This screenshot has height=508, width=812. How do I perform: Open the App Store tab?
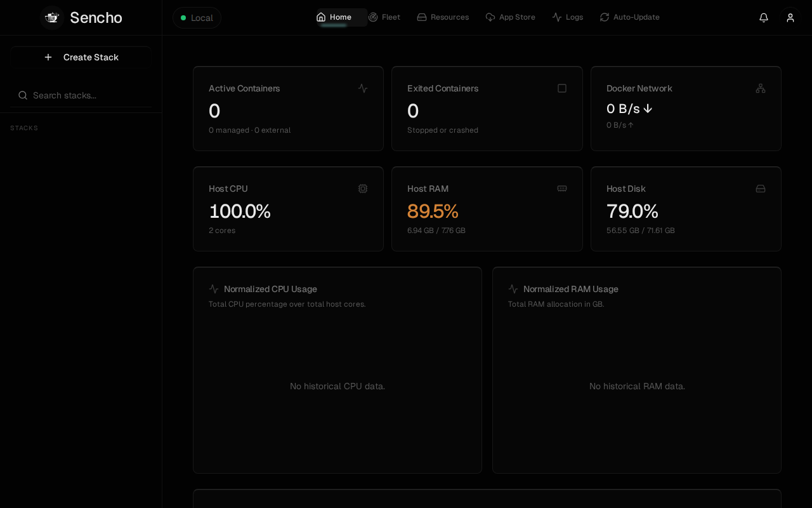pyautogui.click(x=511, y=17)
